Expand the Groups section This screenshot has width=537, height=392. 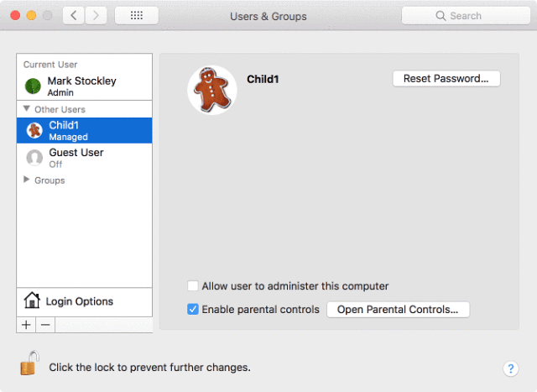tap(26, 180)
